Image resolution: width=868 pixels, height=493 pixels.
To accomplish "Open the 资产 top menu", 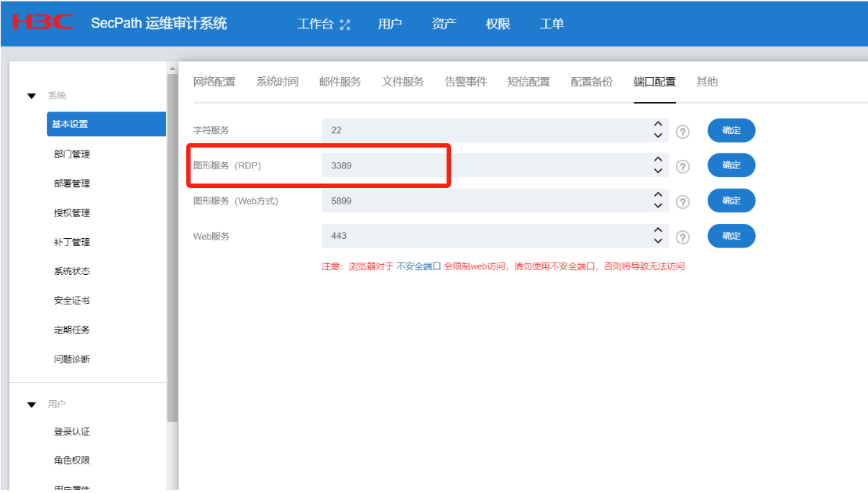I will click(444, 24).
